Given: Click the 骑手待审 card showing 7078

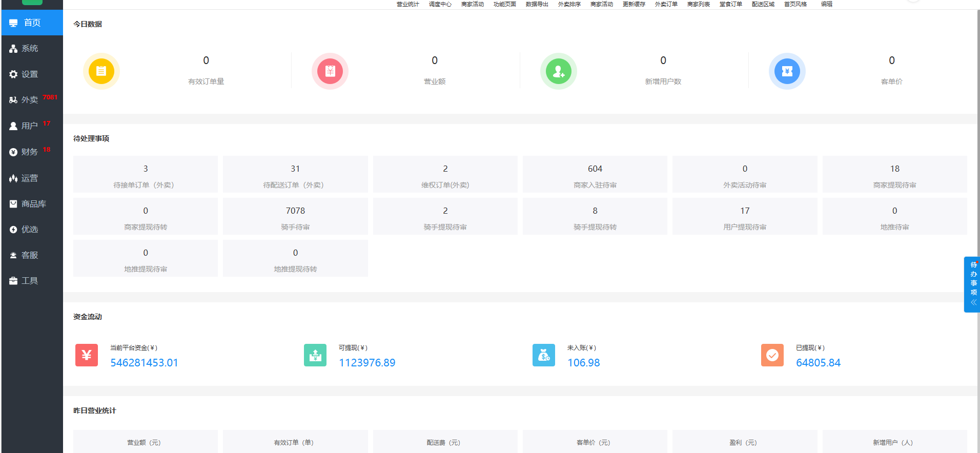Looking at the screenshot, I should (295, 217).
